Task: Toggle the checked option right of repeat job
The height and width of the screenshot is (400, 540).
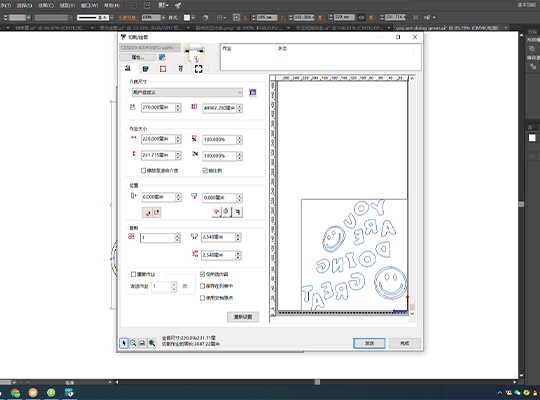Action: pos(202,274)
